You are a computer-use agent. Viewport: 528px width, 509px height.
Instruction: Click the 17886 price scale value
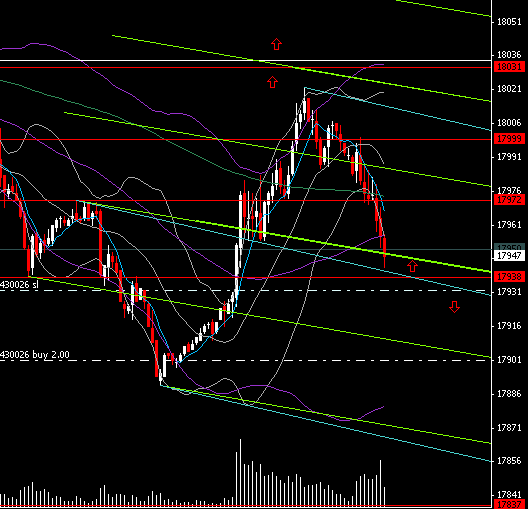click(x=509, y=394)
